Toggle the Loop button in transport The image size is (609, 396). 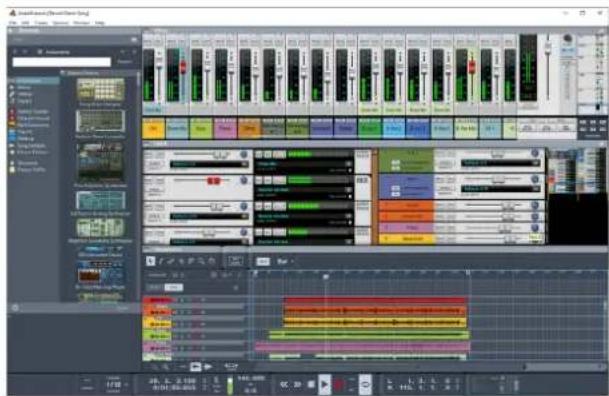pyautogui.click(x=365, y=384)
